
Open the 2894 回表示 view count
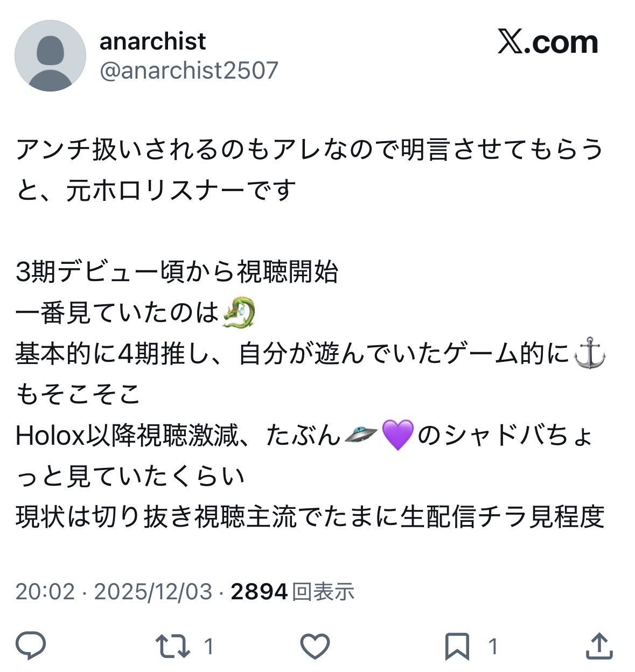point(292,592)
